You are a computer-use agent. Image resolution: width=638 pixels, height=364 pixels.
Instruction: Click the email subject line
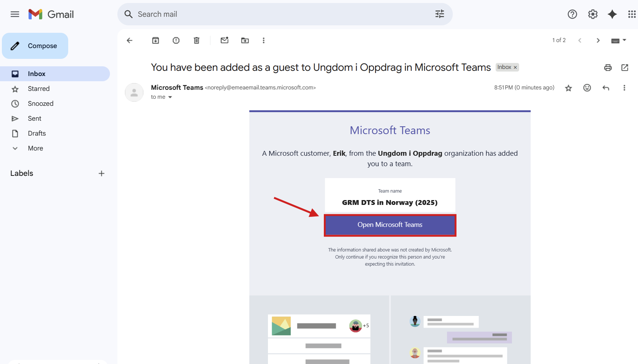(x=321, y=67)
